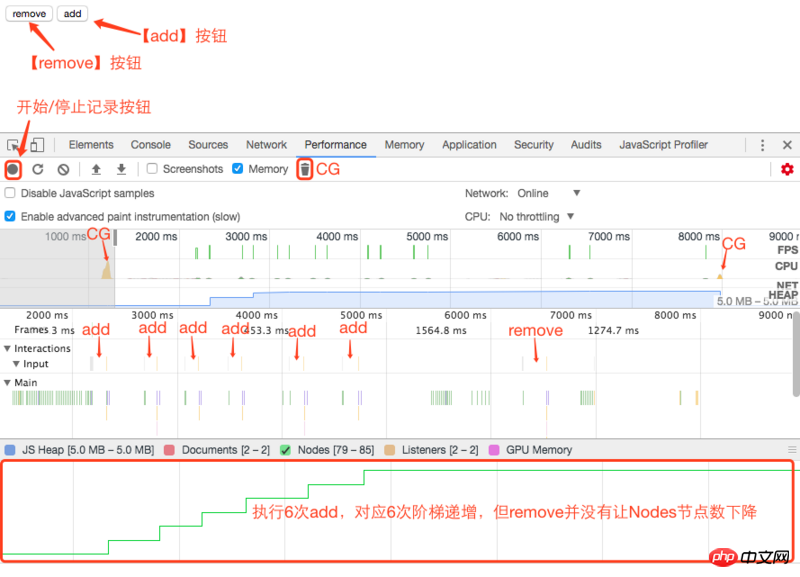800x577 pixels.
Task: Click the load profile icon
Action: pos(94,168)
